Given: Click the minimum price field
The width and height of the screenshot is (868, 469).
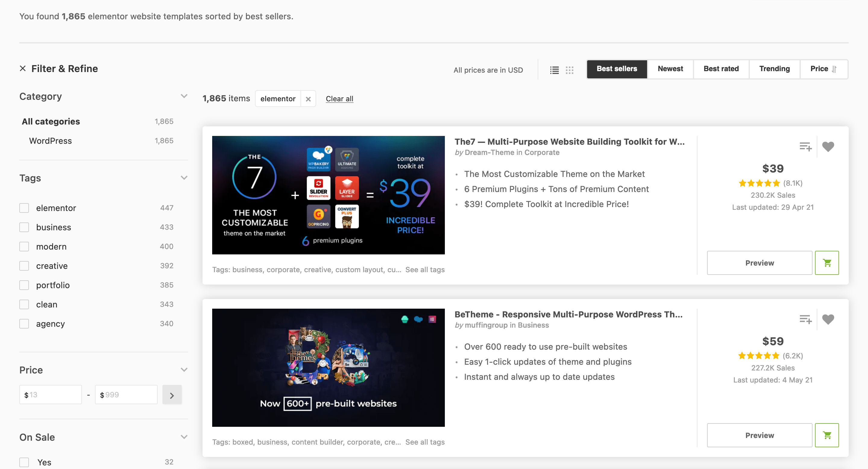Looking at the screenshot, I should click(x=51, y=395).
